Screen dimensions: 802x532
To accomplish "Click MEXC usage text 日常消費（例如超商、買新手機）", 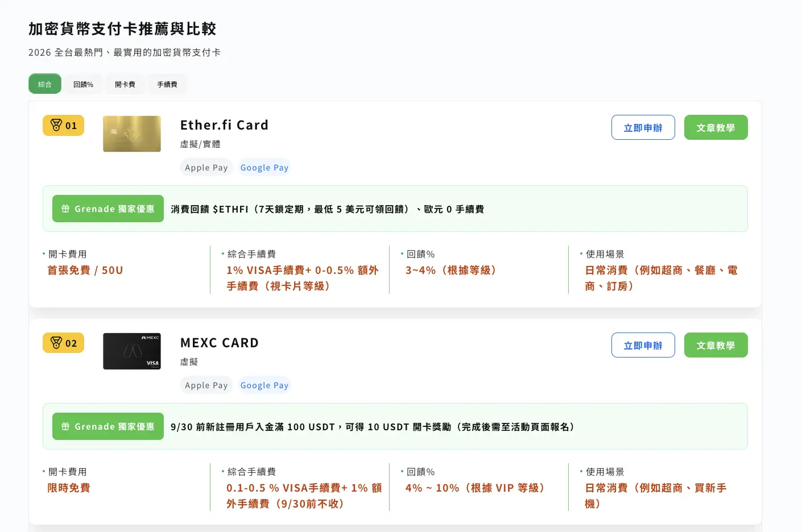I will 656,496.
